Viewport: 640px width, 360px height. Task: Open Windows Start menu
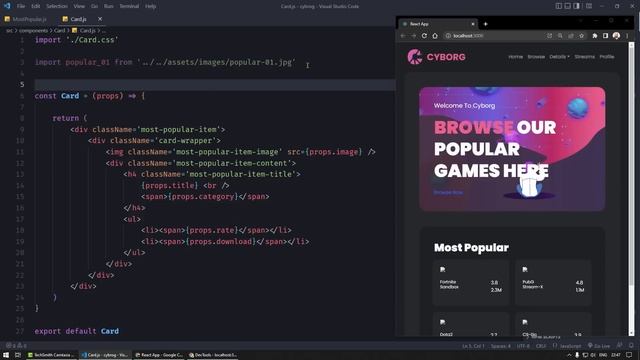pos(6,355)
